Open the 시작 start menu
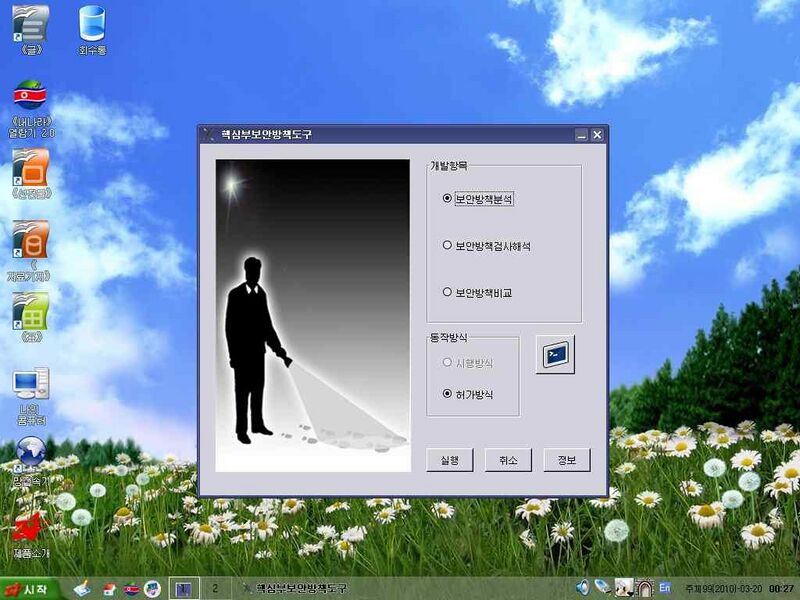The image size is (800, 600). point(30,588)
